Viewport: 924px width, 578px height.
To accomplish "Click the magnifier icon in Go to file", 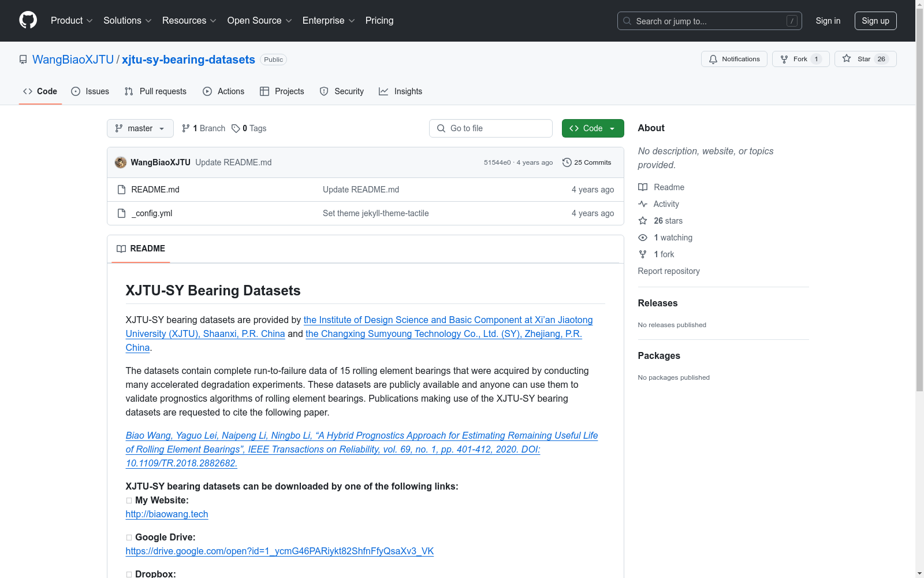I will coord(441,128).
